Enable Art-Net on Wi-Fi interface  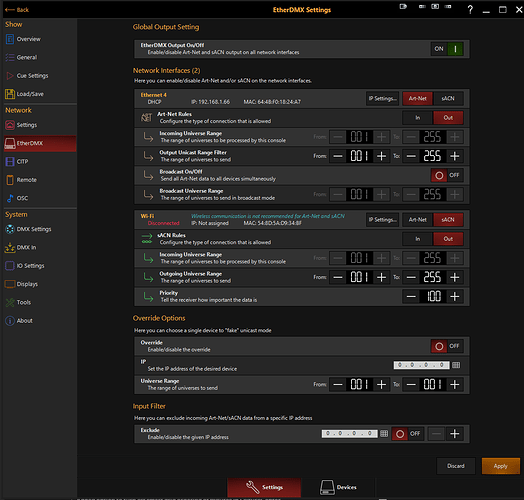(417, 220)
